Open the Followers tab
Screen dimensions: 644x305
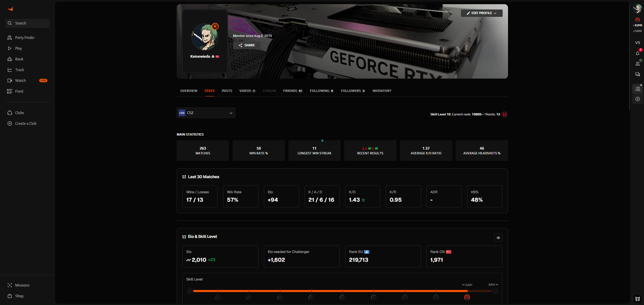click(x=353, y=91)
